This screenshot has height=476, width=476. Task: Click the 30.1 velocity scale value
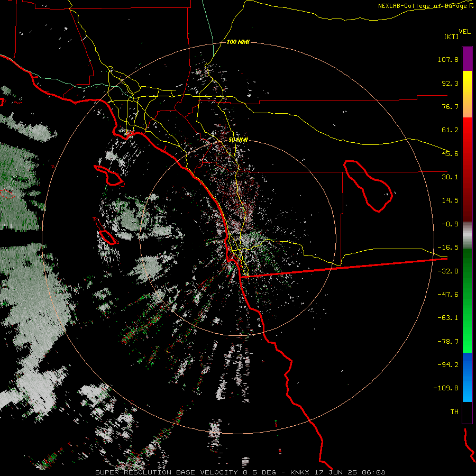[450, 177]
